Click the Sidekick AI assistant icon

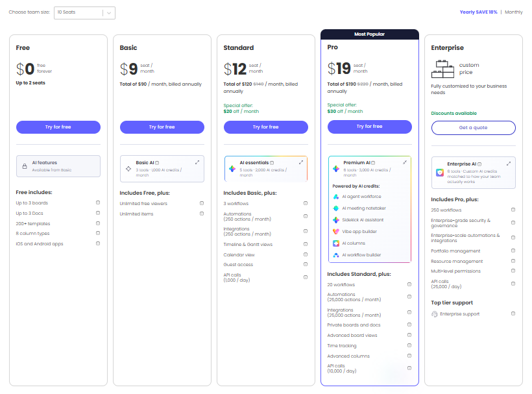coord(336,220)
